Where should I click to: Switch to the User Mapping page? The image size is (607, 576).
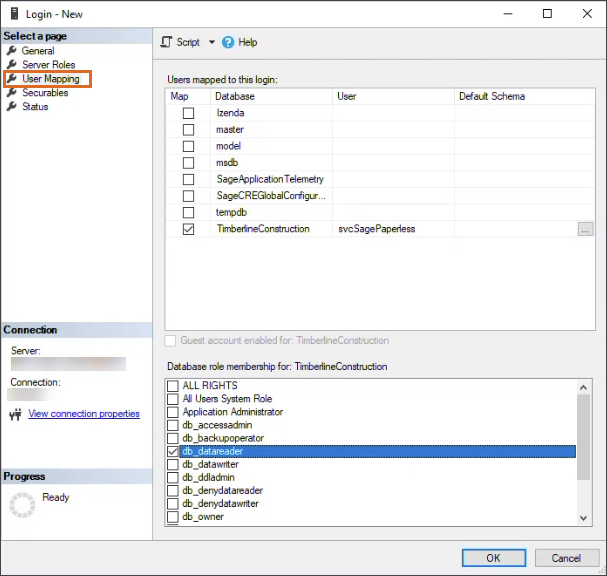(x=51, y=79)
